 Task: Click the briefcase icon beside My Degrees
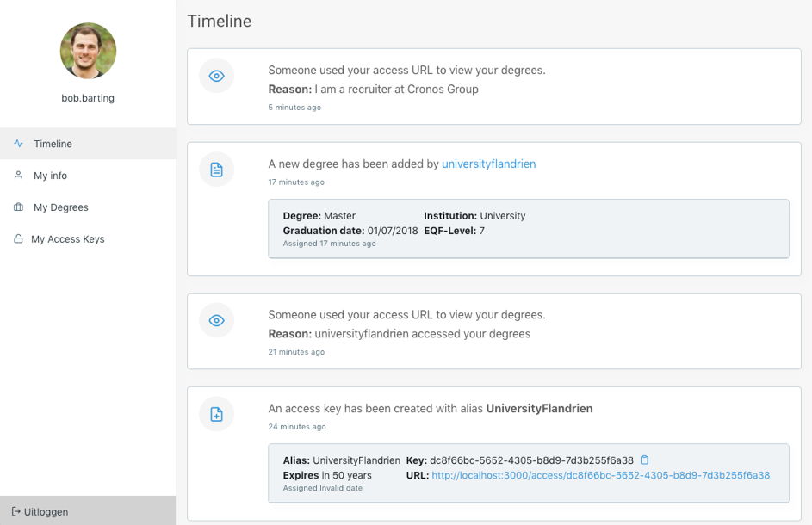coord(18,207)
